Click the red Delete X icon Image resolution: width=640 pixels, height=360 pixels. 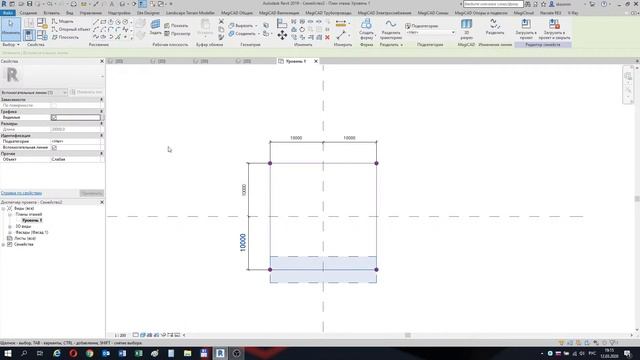(x=327, y=37)
